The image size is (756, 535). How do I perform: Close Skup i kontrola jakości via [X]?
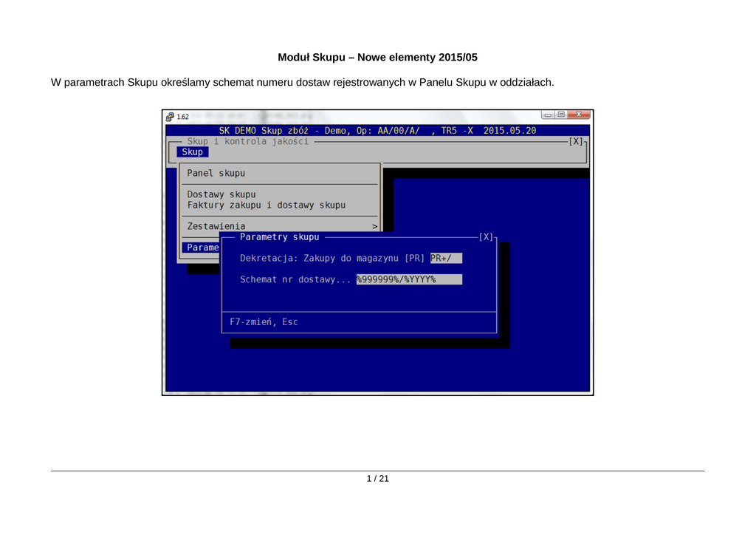(x=576, y=141)
